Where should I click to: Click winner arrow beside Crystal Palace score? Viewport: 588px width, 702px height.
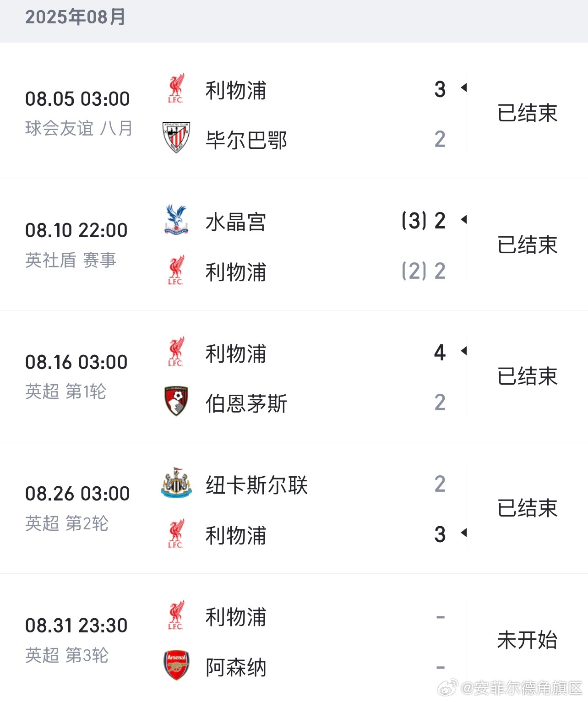coord(463,220)
